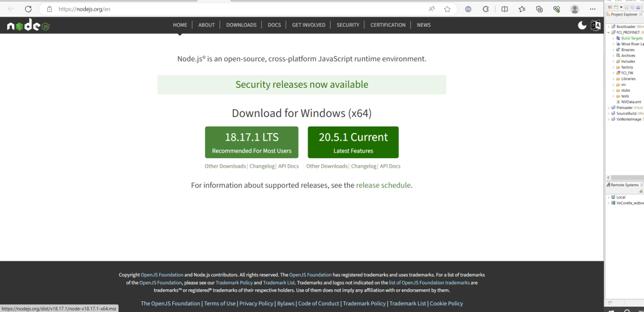This screenshot has width=644, height=312.
Task: Download 20.5.1 Current version
Action: [x=353, y=142]
